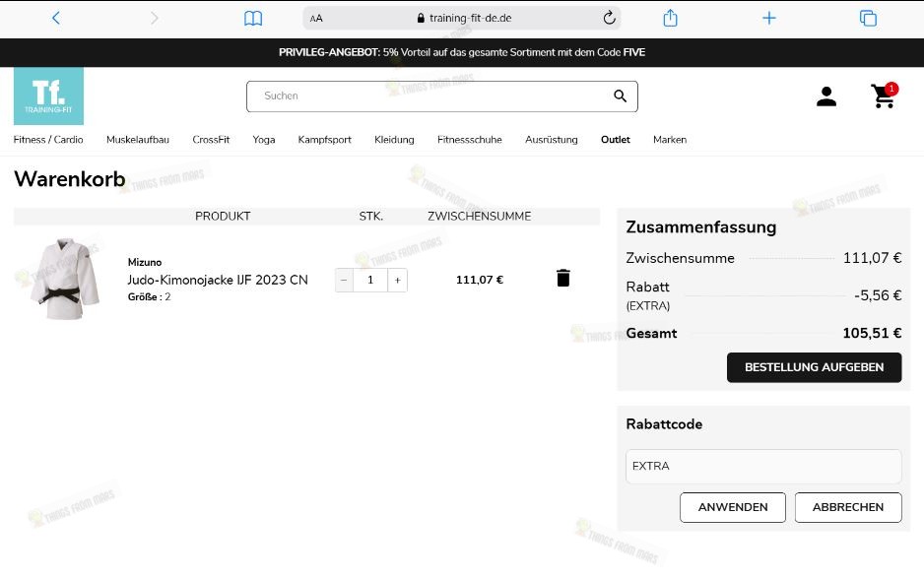Open a new tab with plus icon
The width and height of the screenshot is (924, 578).
pyautogui.click(x=769, y=18)
